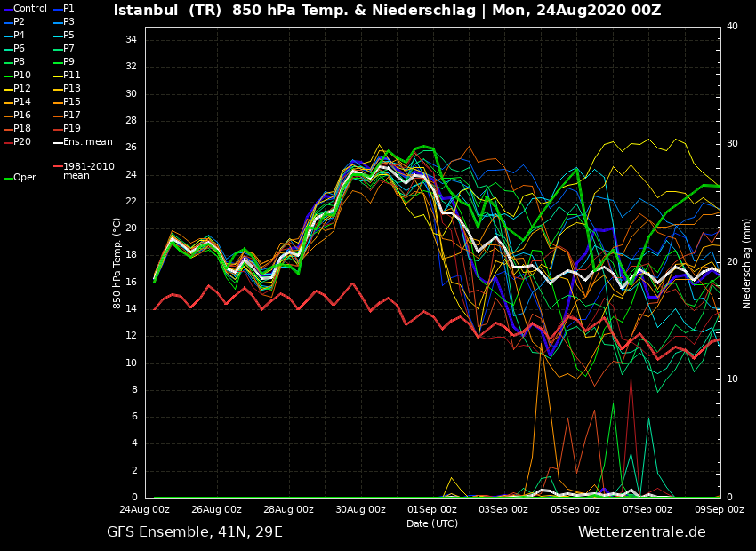Click the P10 member in legend
Screen dimensions: 756x551
coord(22,76)
